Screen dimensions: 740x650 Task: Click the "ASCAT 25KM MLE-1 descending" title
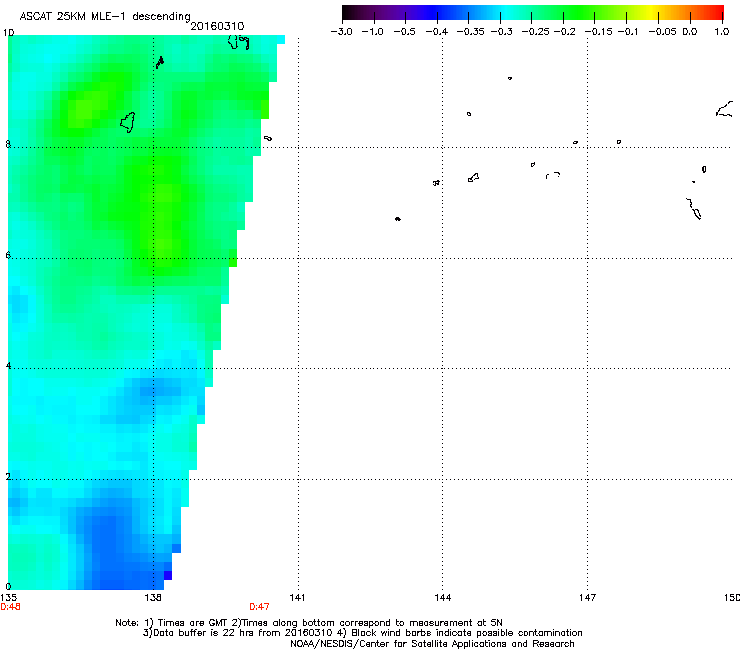[105, 17]
